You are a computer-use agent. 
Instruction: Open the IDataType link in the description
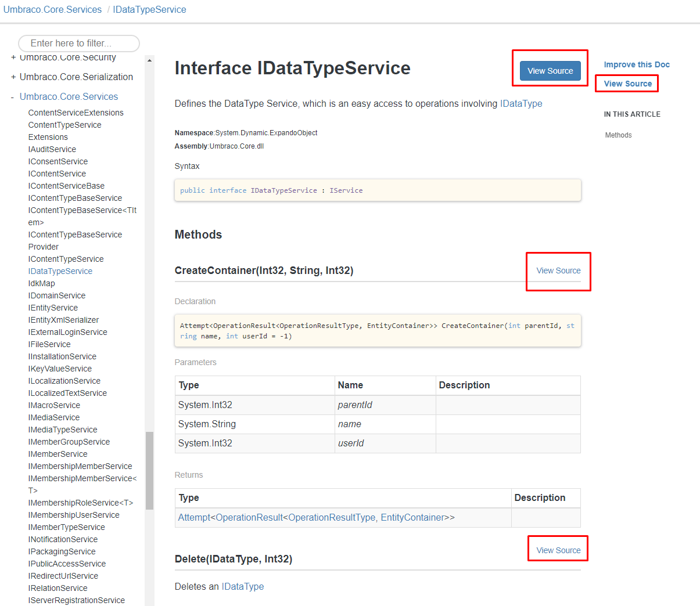tap(521, 103)
